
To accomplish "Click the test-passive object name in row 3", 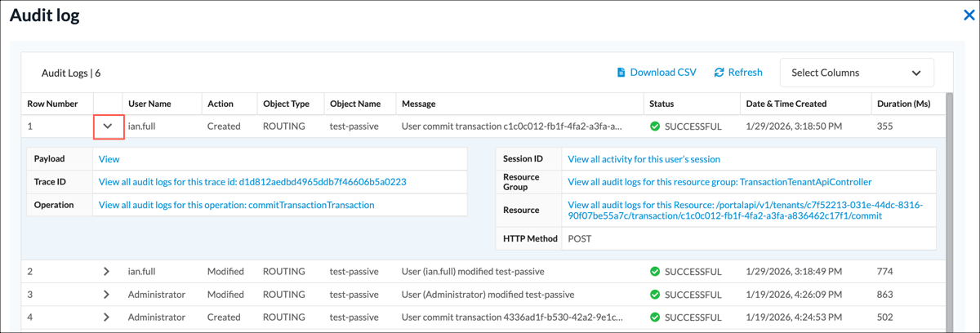I will (355, 294).
